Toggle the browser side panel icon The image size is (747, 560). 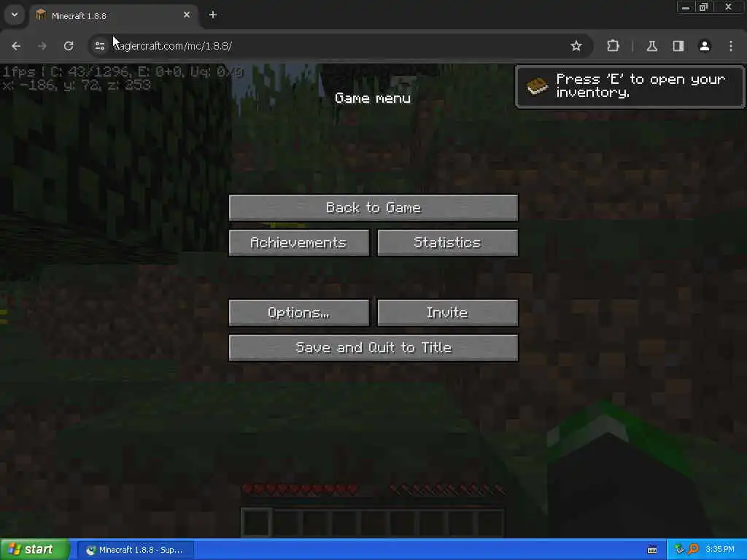(678, 46)
